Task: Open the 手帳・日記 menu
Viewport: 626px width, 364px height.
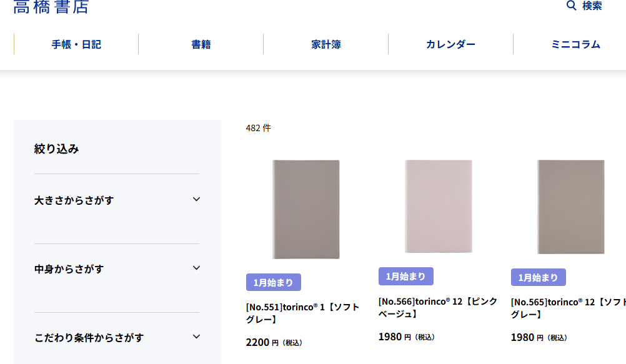Action: click(x=76, y=44)
